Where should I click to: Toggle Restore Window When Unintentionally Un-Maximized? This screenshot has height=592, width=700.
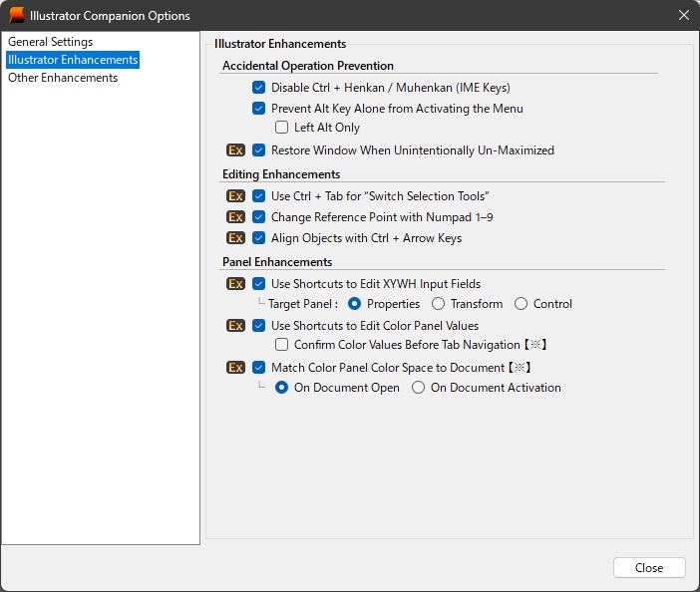(258, 150)
